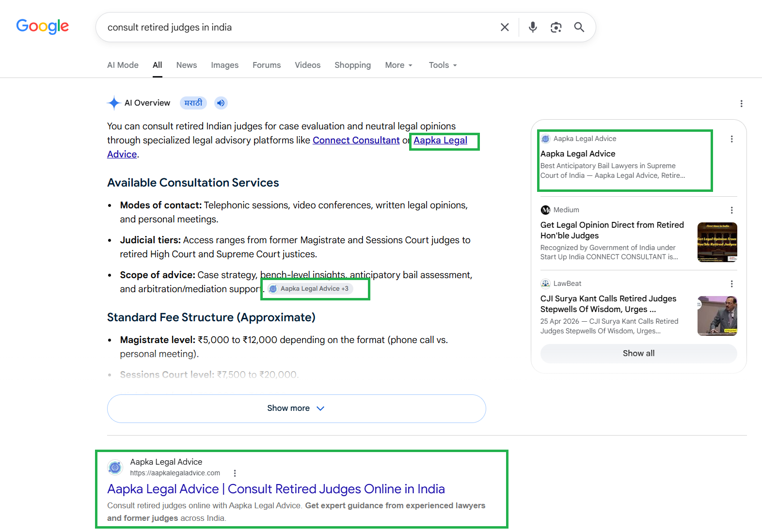Open options for LawBeat source card

click(x=731, y=284)
